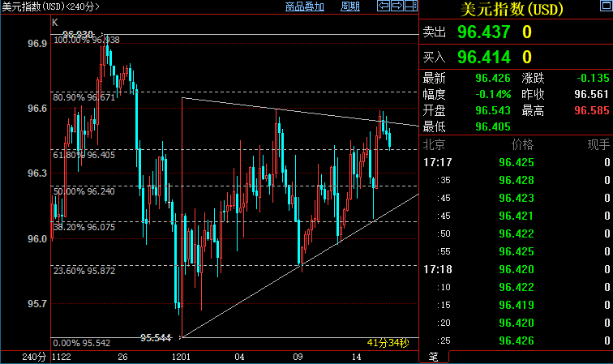613x364 pixels.
Task: Click the 北京 time column header
Action: coord(434,144)
